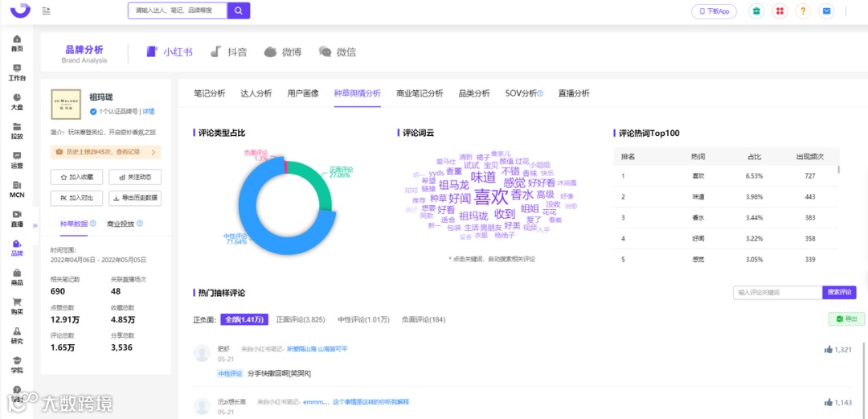Click the 占比 column header

point(755,157)
